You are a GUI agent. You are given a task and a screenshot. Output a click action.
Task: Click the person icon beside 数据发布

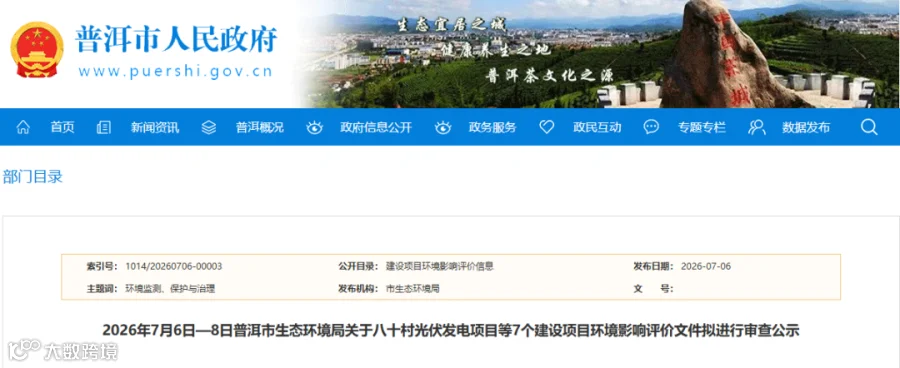click(x=757, y=127)
